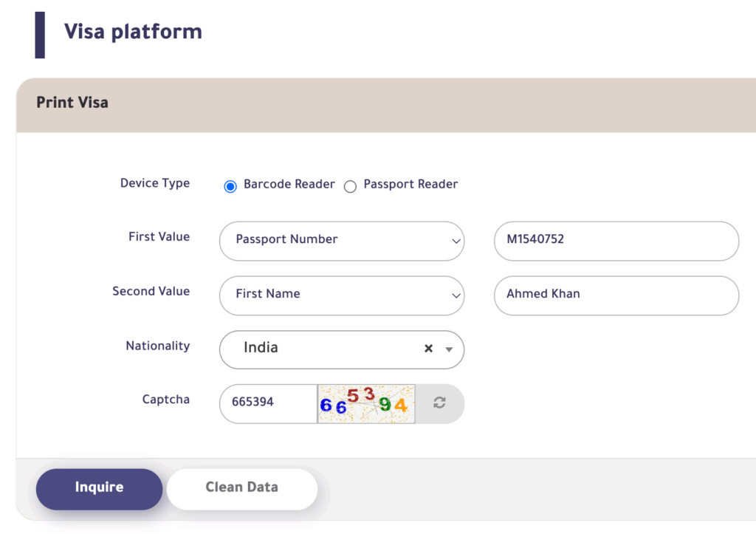The height and width of the screenshot is (534, 756).
Task: Click the Visa platform heading
Action: coord(133,31)
